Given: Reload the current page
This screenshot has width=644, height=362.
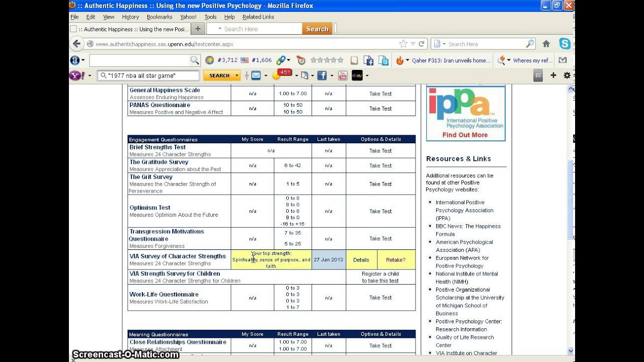Looking at the screenshot, I should pyautogui.click(x=422, y=44).
